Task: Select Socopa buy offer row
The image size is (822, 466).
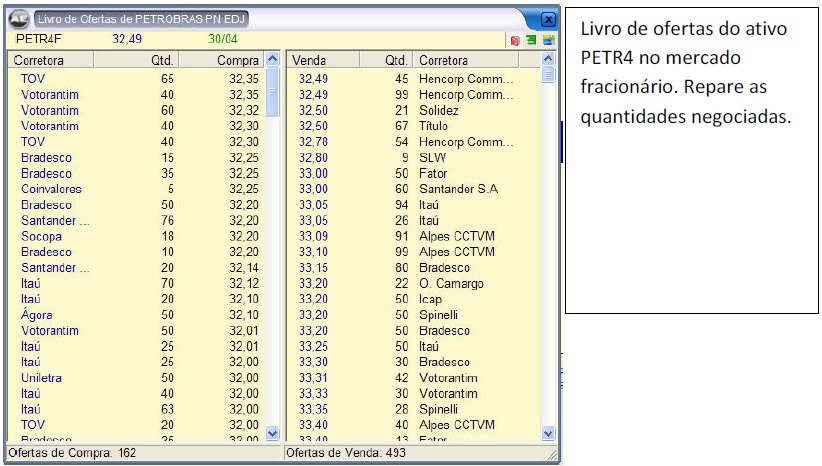Action: [136, 236]
